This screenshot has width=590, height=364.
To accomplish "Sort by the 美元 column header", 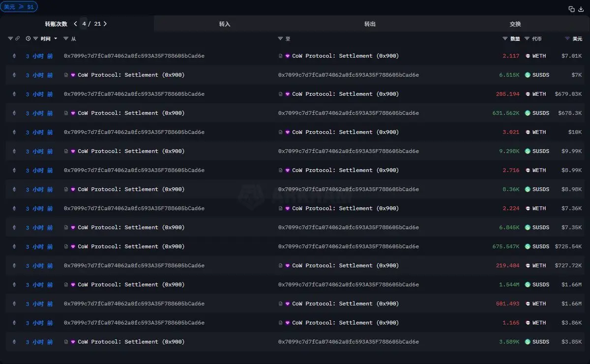I will pyautogui.click(x=577, y=38).
